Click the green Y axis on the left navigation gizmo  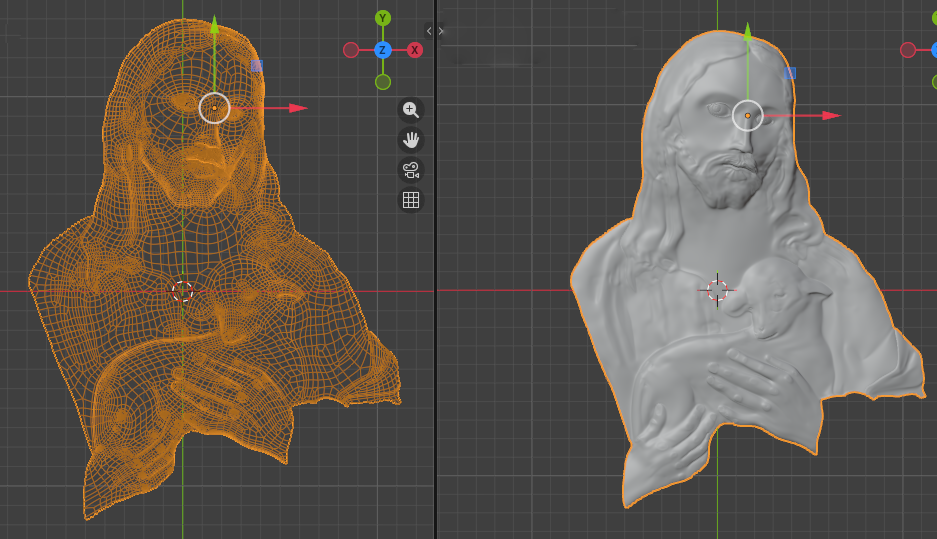[383, 18]
